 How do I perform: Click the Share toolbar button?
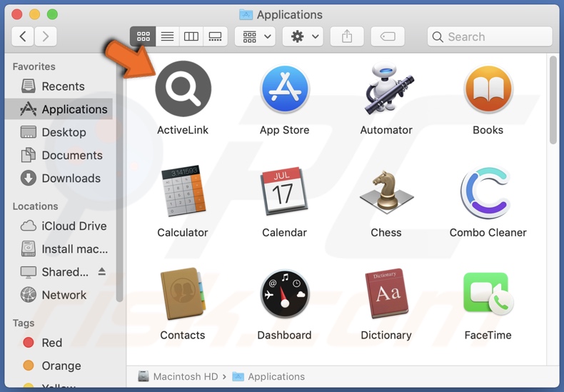pyautogui.click(x=347, y=36)
